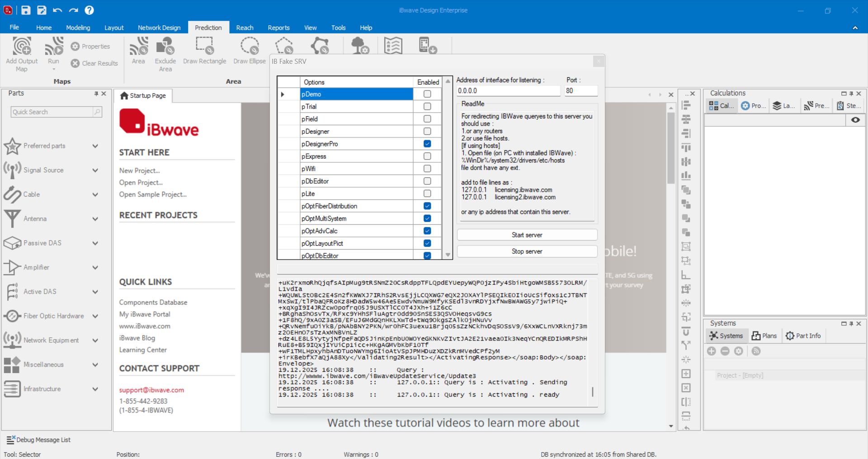
Task: Switch to the Network Design ribbon tab
Action: point(159,28)
